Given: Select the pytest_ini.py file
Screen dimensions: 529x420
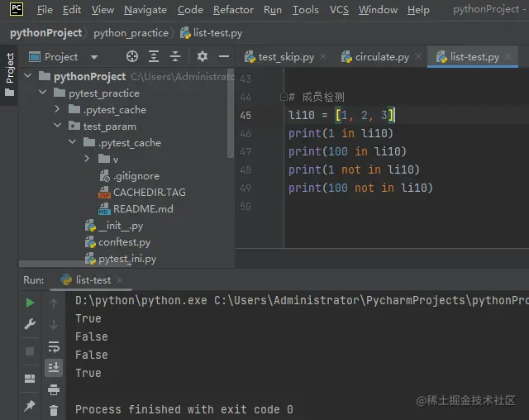Looking at the screenshot, I should pos(121,259).
